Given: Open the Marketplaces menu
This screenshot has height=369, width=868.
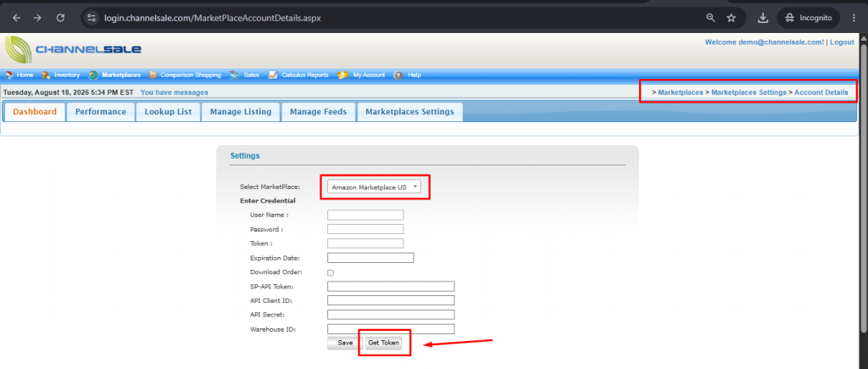Looking at the screenshot, I should (121, 75).
